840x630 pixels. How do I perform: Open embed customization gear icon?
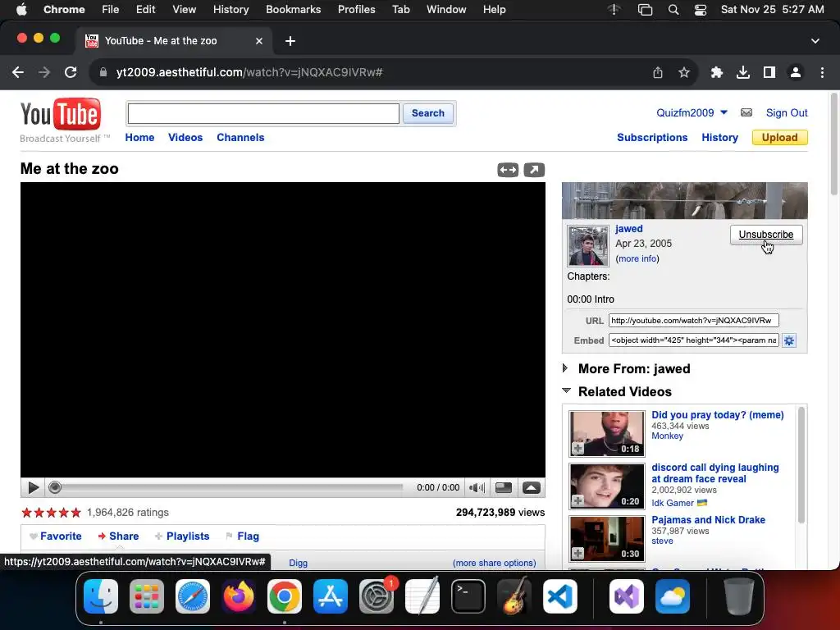click(x=789, y=340)
